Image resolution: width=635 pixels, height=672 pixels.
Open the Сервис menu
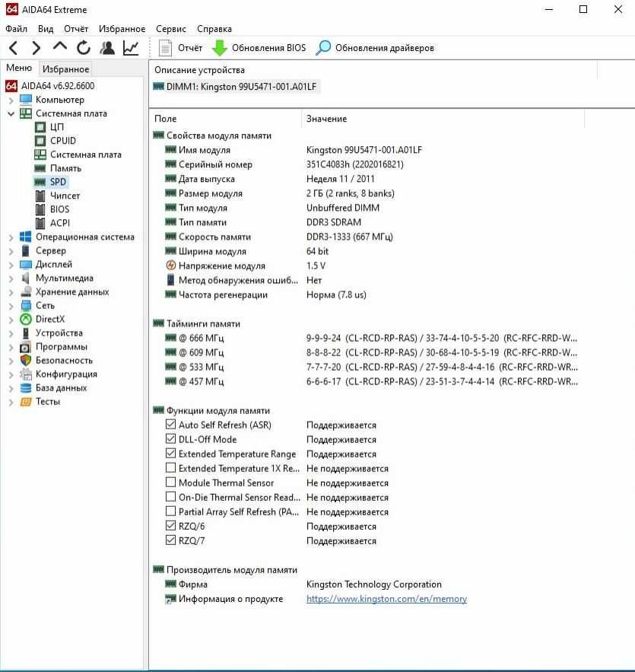(171, 29)
